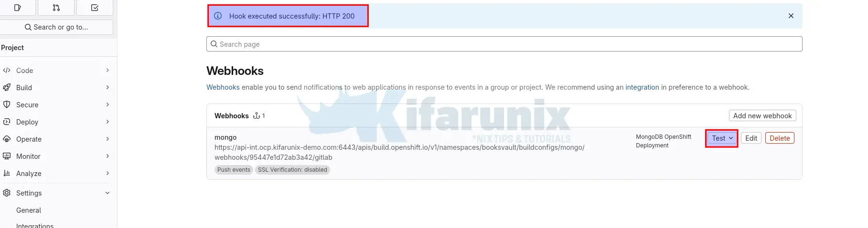The image size is (868, 228).
Task: Click the search magnifier icon in Search page
Action: (x=214, y=44)
